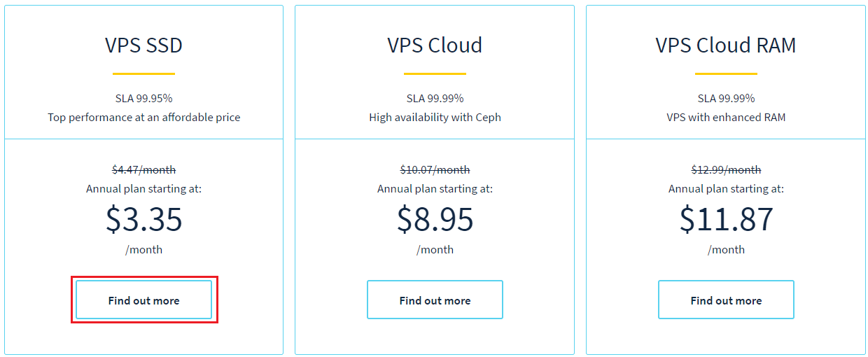Click the $3.35 price
The height and width of the screenshot is (357, 868).
tap(143, 218)
